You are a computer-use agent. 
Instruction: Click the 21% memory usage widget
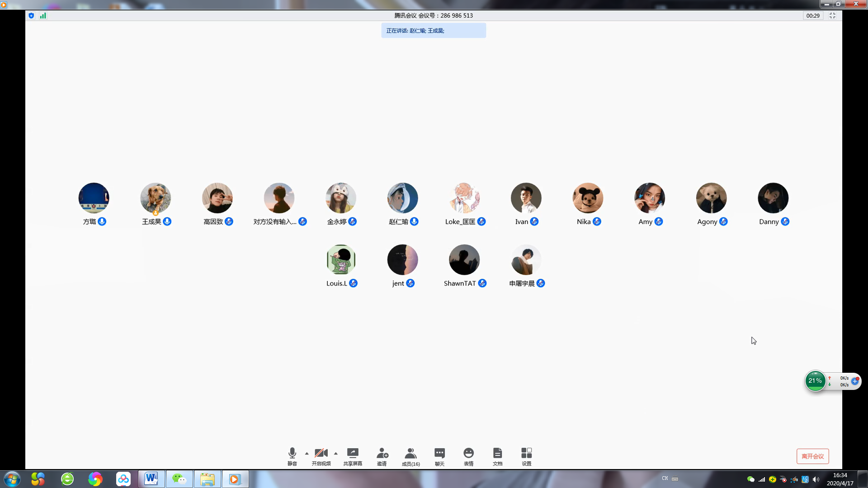[815, 381]
